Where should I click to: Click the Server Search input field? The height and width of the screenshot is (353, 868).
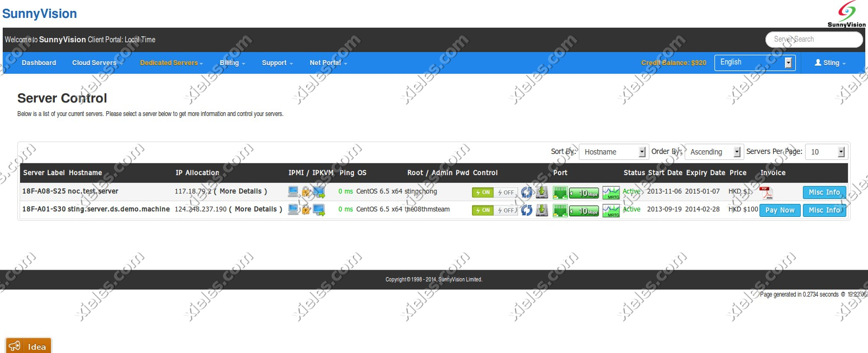coord(813,39)
